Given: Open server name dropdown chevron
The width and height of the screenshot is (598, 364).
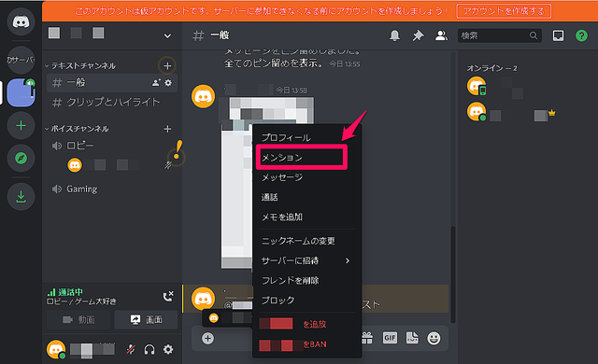Looking at the screenshot, I should click(167, 35).
